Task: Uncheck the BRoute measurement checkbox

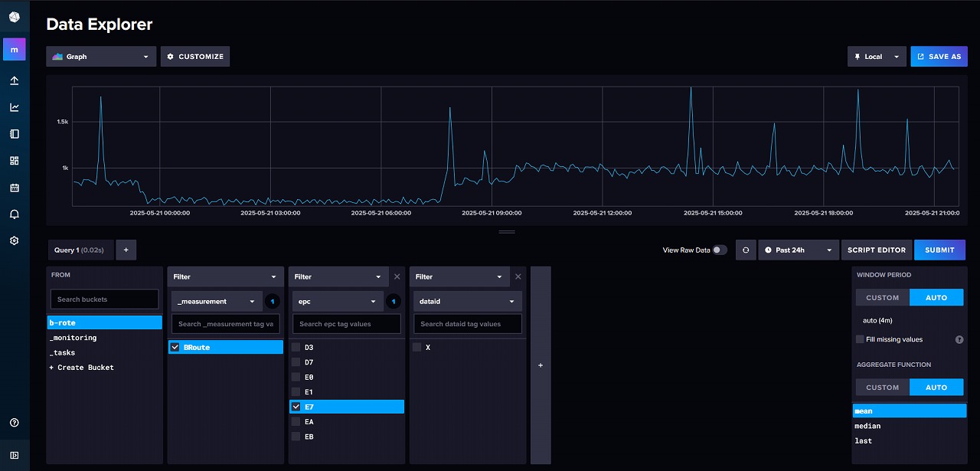Action: pos(175,347)
